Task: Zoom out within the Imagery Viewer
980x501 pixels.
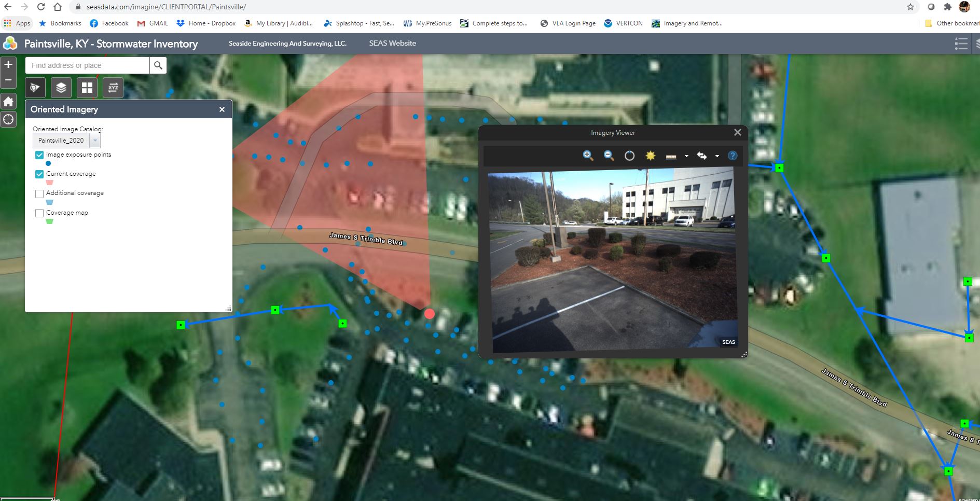Action: (x=609, y=156)
